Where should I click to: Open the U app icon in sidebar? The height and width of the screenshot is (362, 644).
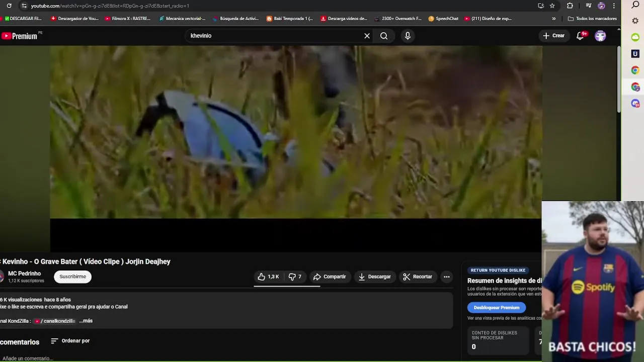(x=635, y=54)
